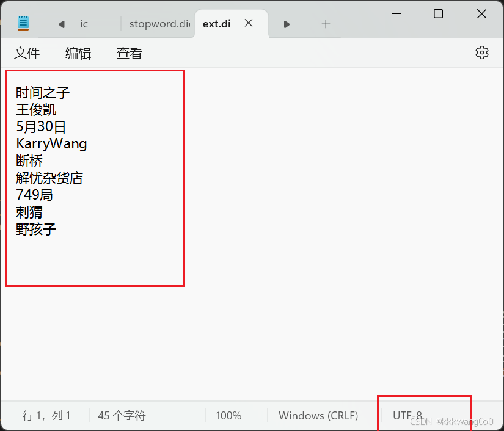
Task: Maximize the Notepad window
Action: [x=438, y=14]
